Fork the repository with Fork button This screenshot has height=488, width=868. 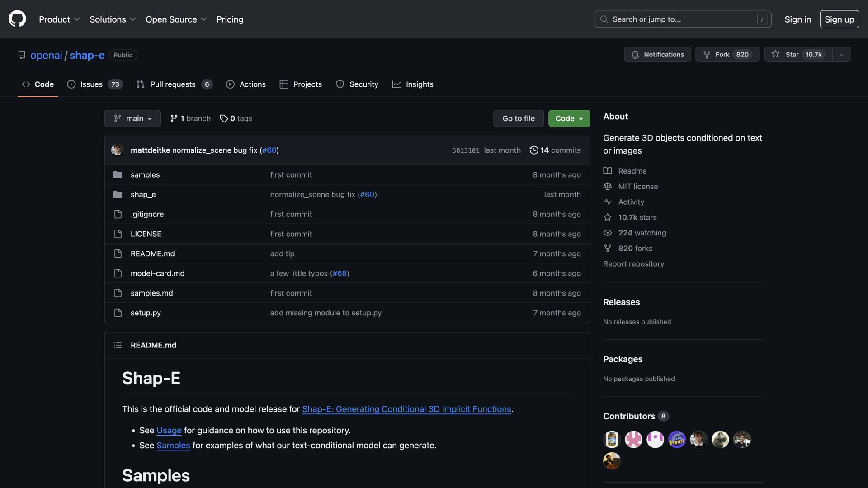tap(727, 55)
